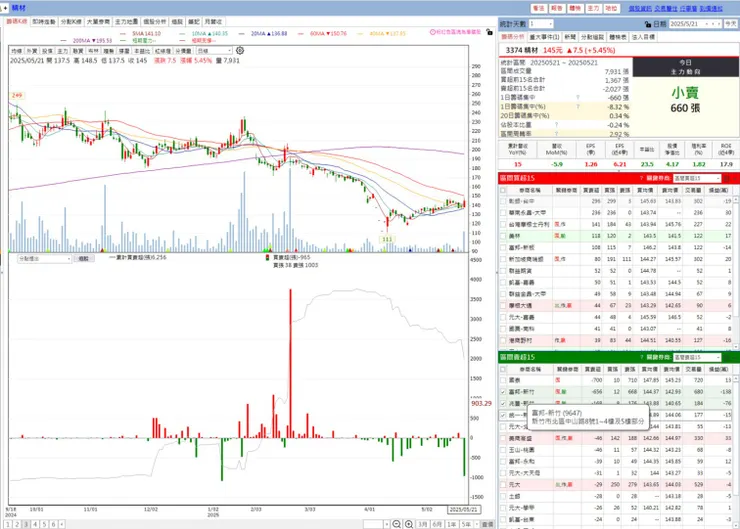Click the zoom in magnifier icon

click(x=409, y=524)
